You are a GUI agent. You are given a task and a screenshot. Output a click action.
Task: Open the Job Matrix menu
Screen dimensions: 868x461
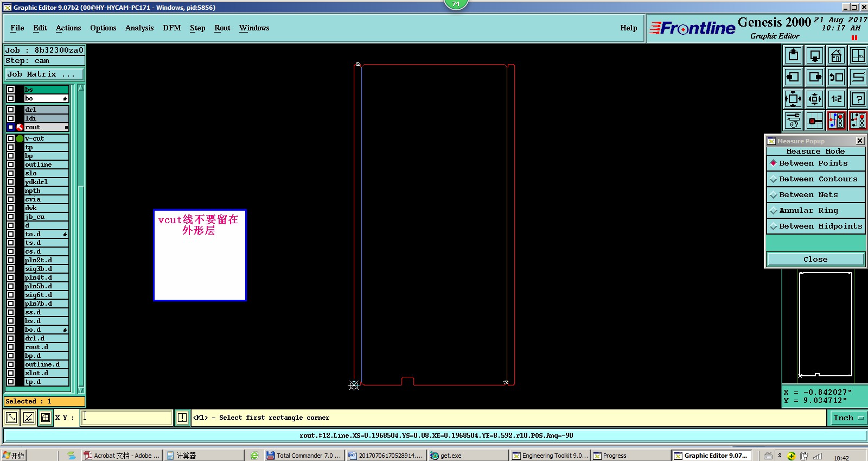coord(44,74)
